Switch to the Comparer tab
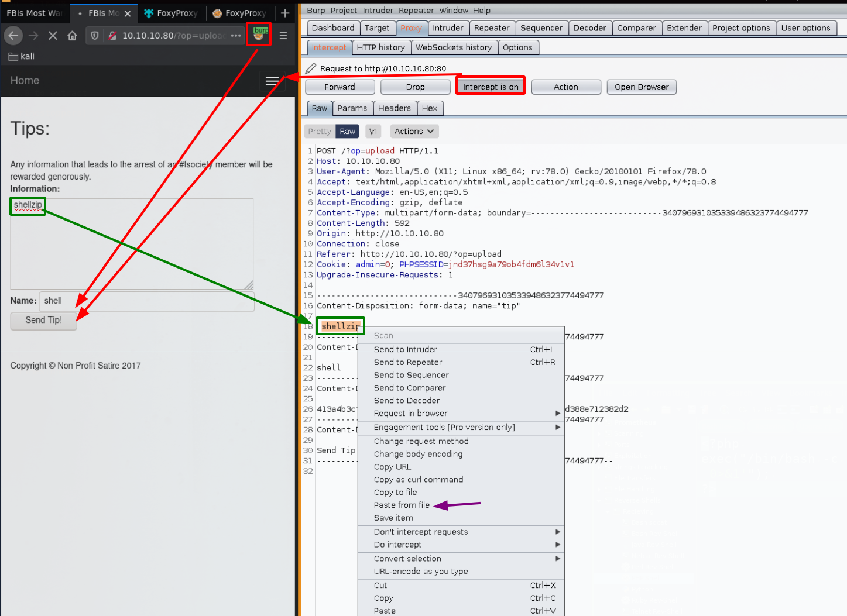The width and height of the screenshot is (847, 616). (636, 28)
